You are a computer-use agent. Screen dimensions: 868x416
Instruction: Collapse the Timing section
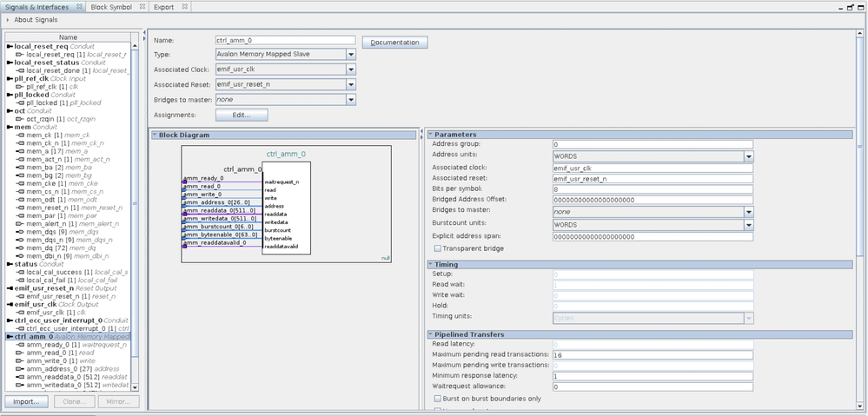(430, 264)
